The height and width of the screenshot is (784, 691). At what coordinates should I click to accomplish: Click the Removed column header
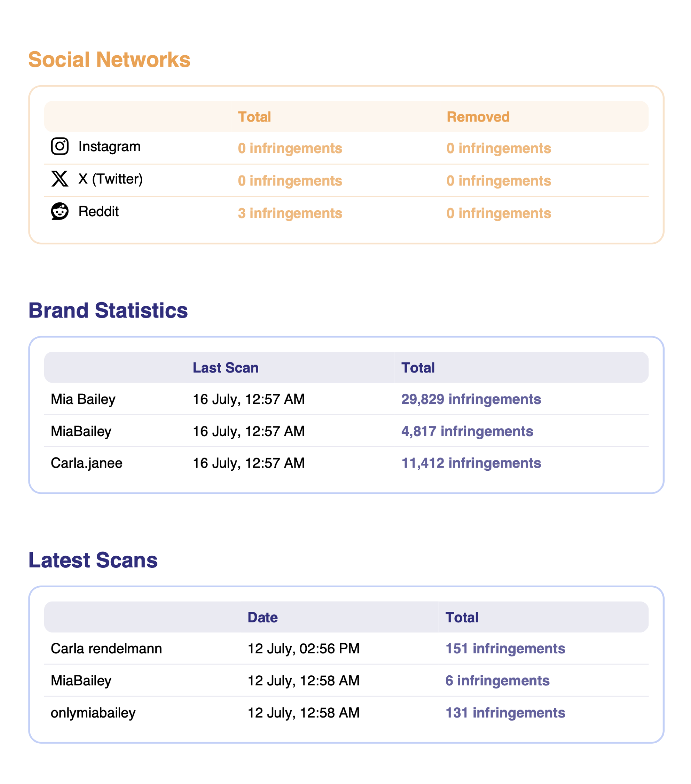pyautogui.click(x=478, y=117)
